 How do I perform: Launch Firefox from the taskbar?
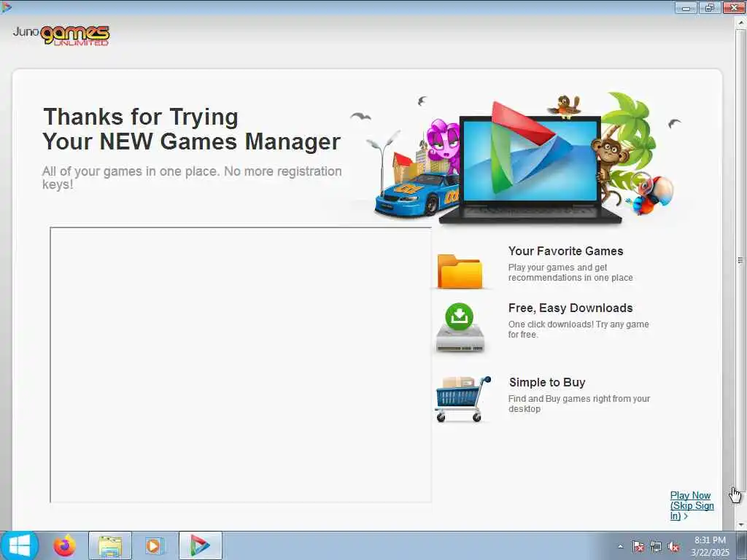point(64,545)
